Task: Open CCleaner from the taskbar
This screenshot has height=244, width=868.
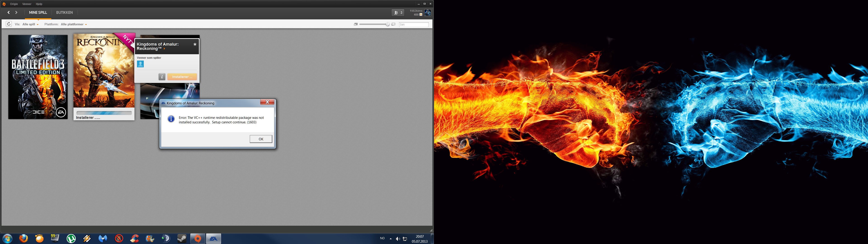Action: tap(134, 239)
